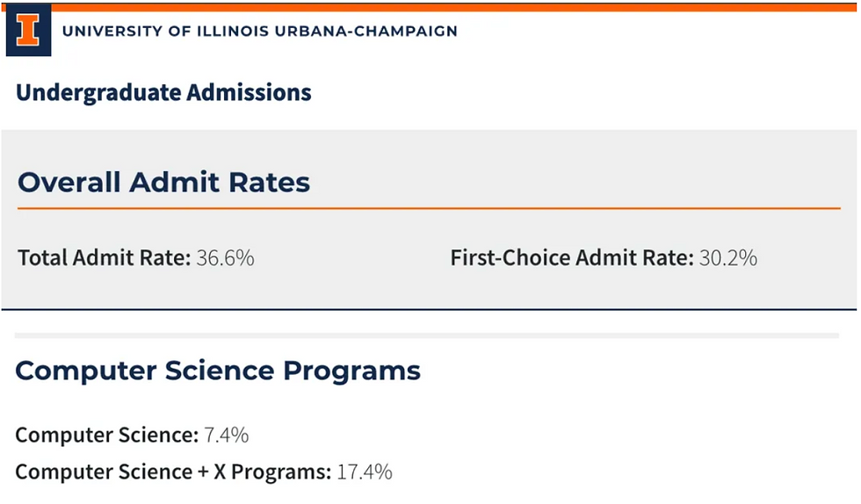
Task: Click the navy border below the gray panel
Action: click(x=429, y=309)
